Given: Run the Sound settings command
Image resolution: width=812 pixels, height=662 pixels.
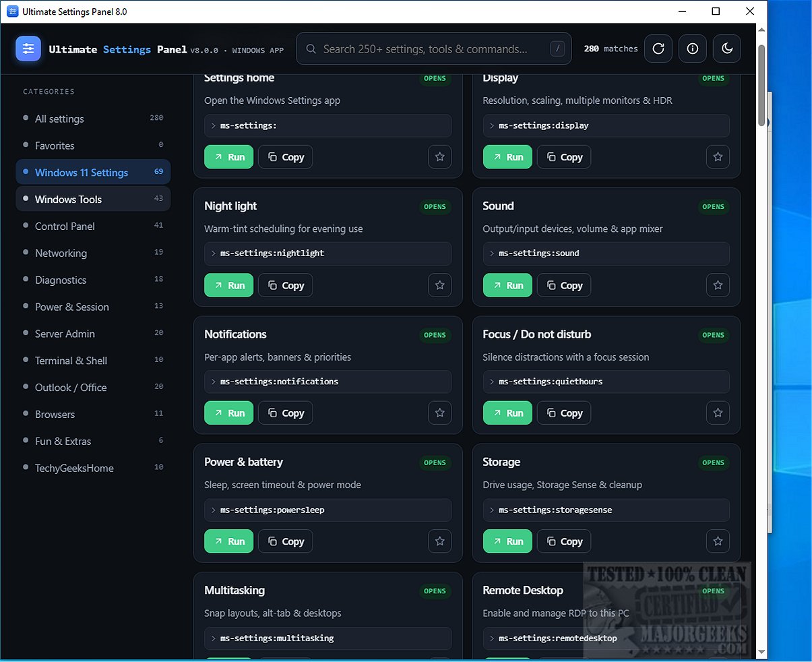Looking at the screenshot, I should [507, 285].
